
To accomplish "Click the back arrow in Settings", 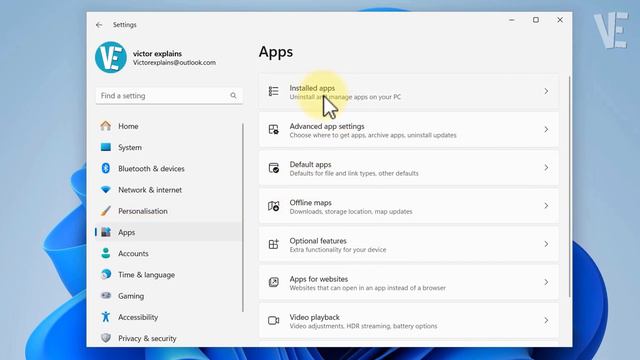I will (x=99, y=25).
